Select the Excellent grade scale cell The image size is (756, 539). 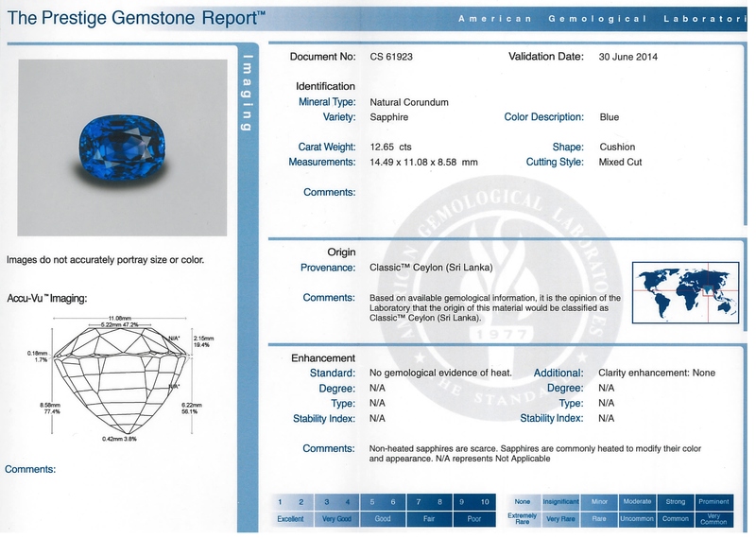290,518
